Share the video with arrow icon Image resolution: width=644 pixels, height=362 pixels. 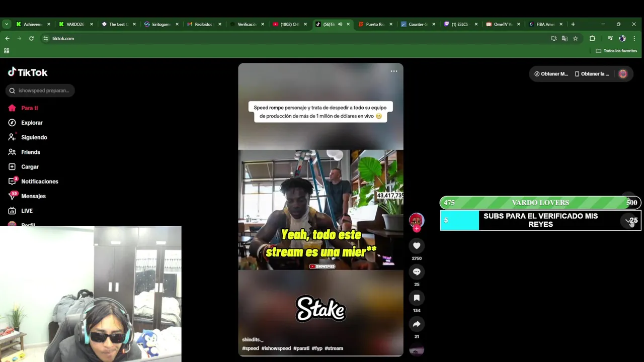(x=417, y=324)
